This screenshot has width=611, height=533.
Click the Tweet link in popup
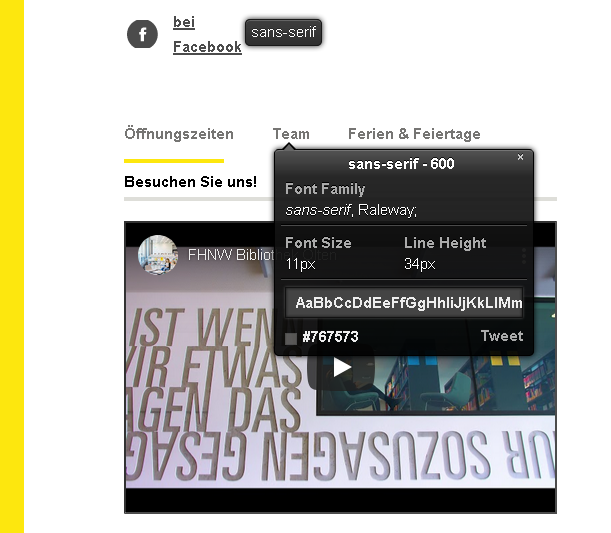pos(502,336)
